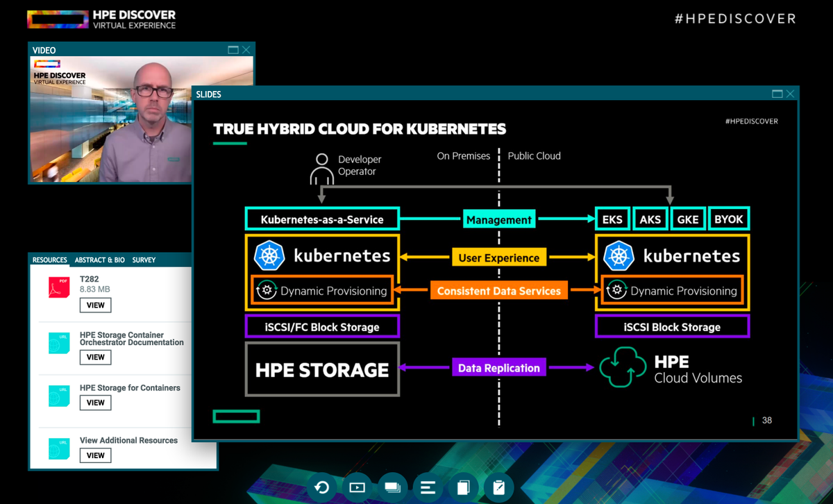The width and height of the screenshot is (833, 504).
Task: Click the #HPEDISCOVER hashtag top right
Action: 736,19
